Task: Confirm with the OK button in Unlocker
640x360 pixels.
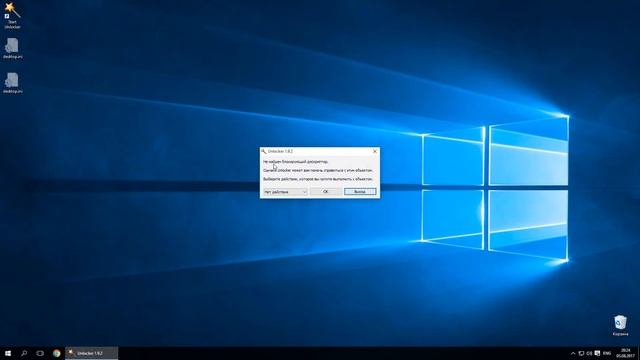Action: coord(325,191)
